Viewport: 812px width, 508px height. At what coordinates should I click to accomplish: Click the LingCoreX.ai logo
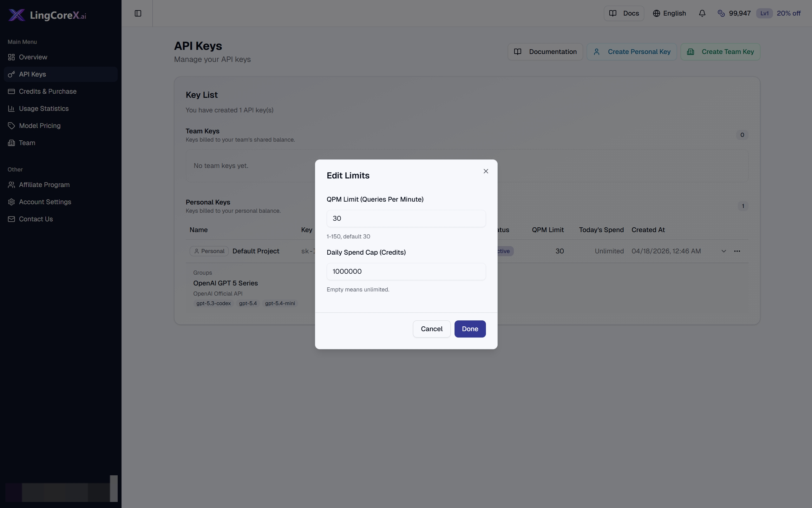[x=47, y=15]
